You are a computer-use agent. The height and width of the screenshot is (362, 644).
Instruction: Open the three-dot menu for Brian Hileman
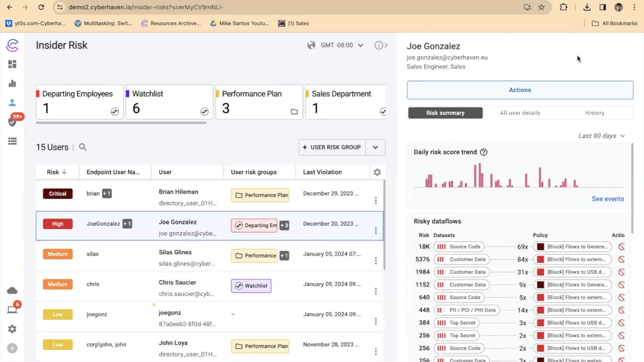(x=376, y=200)
